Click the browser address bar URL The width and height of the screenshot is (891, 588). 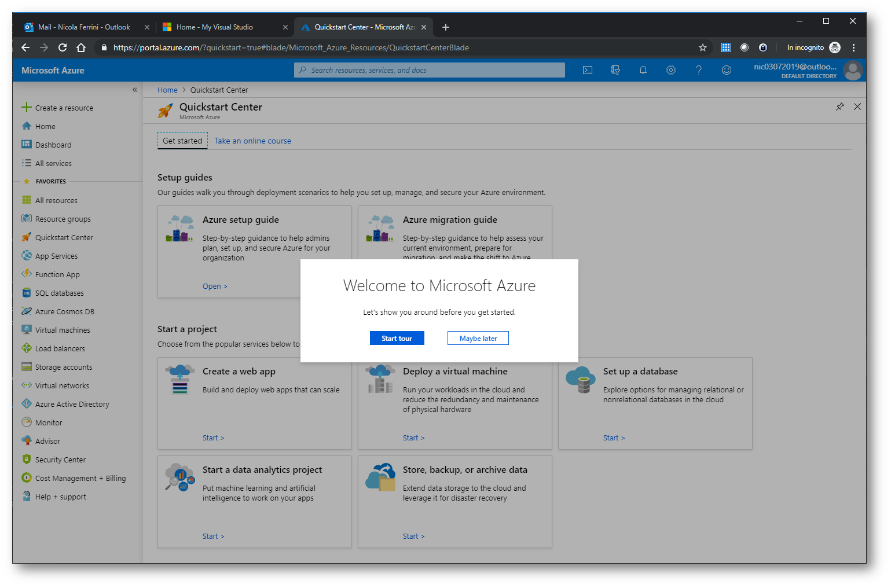click(291, 47)
